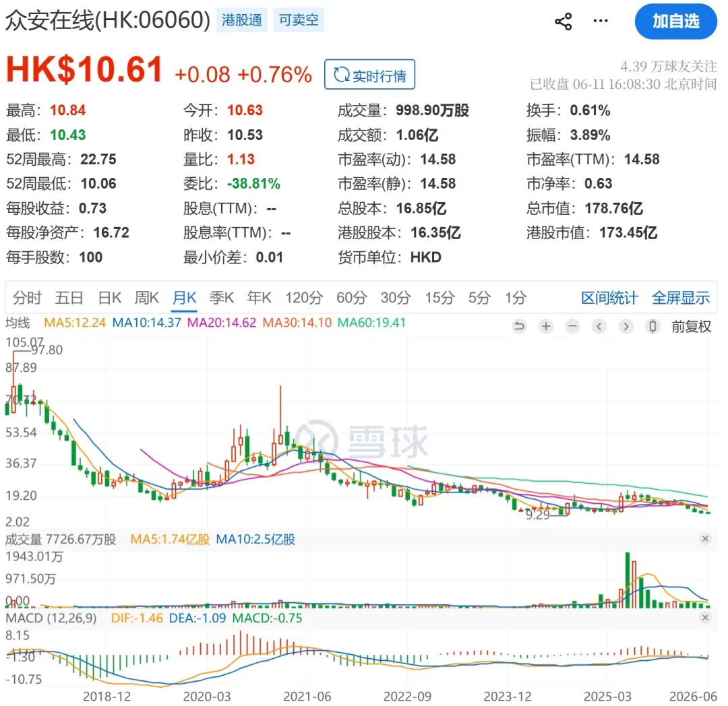Image resolution: width=728 pixels, height=706 pixels.
Task: Click the 委比 -38.81% value
Action: [x=253, y=184]
